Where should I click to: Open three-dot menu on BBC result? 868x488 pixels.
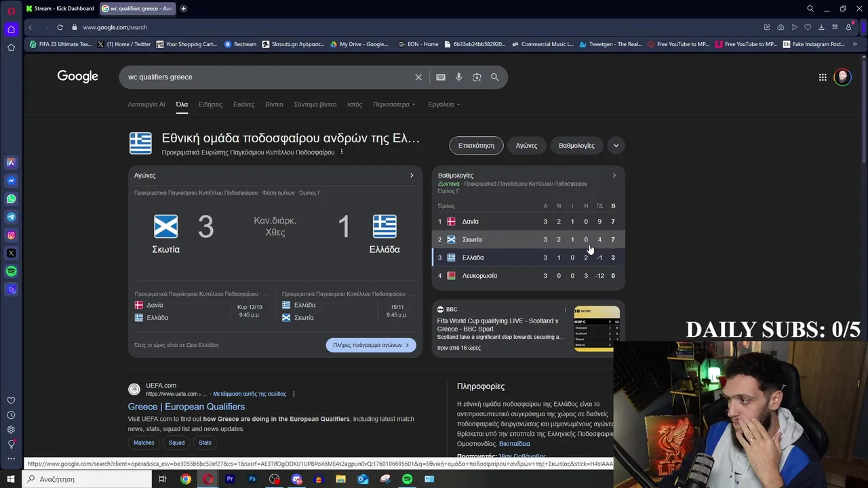(565, 310)
